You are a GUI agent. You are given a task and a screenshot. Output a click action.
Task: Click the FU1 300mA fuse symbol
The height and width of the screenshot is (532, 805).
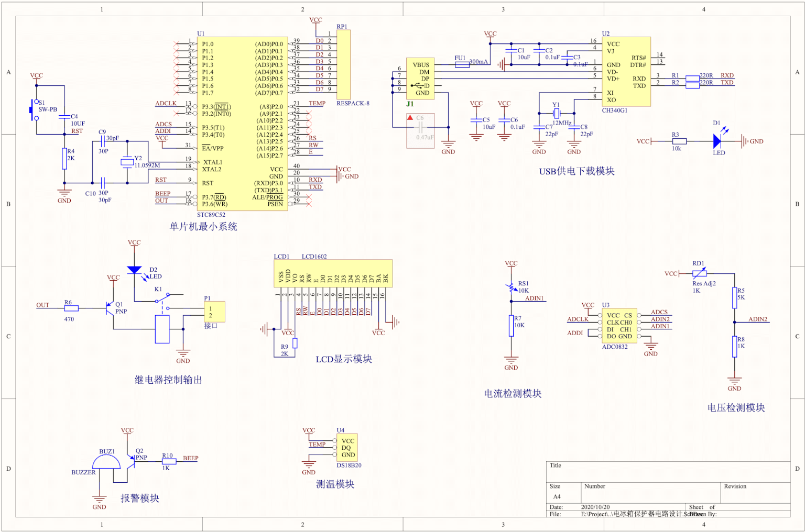462,65
